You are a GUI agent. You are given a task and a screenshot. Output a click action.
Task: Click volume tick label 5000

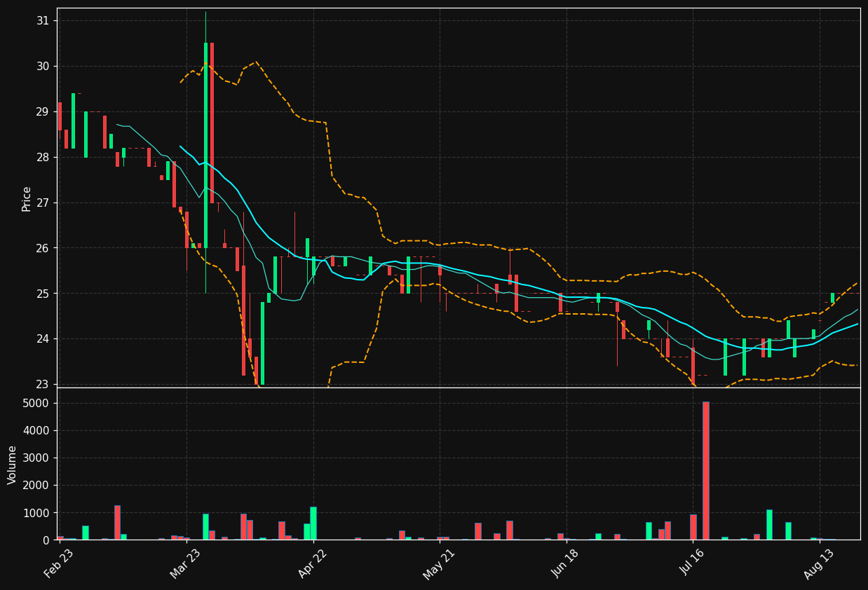click(x=37, y=404)
